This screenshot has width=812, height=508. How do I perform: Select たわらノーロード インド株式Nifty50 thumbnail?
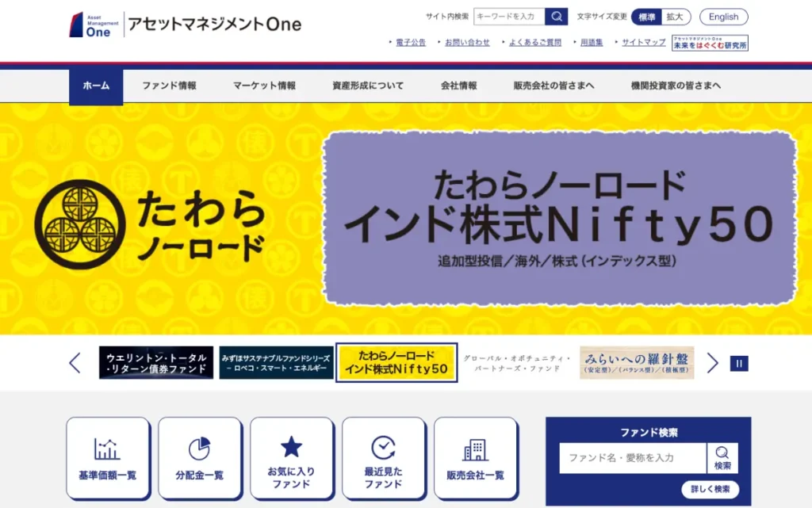(396, 363)
